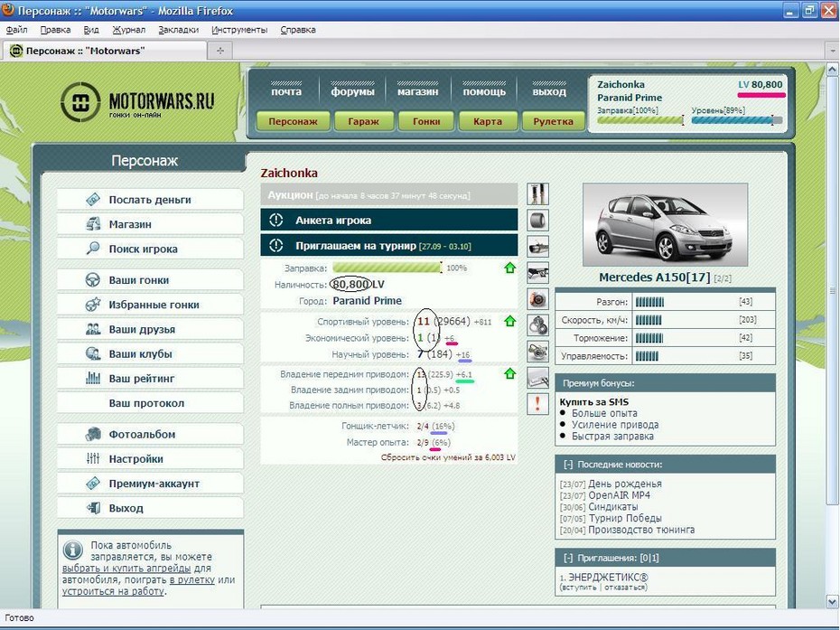This screenshot has width=840, height=630.
Task: Click the Выход door icon in sidebar
Action: pyautogui.click(x=93, y=508)
